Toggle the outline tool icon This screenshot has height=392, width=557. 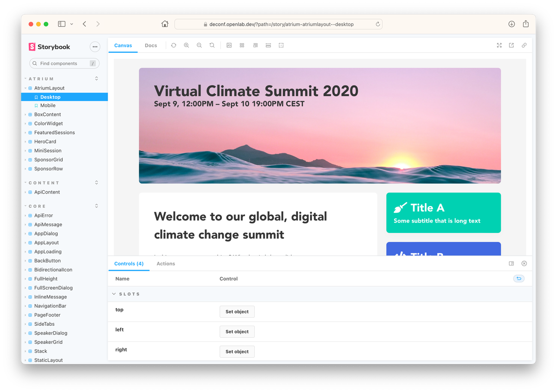coord(281,45)
